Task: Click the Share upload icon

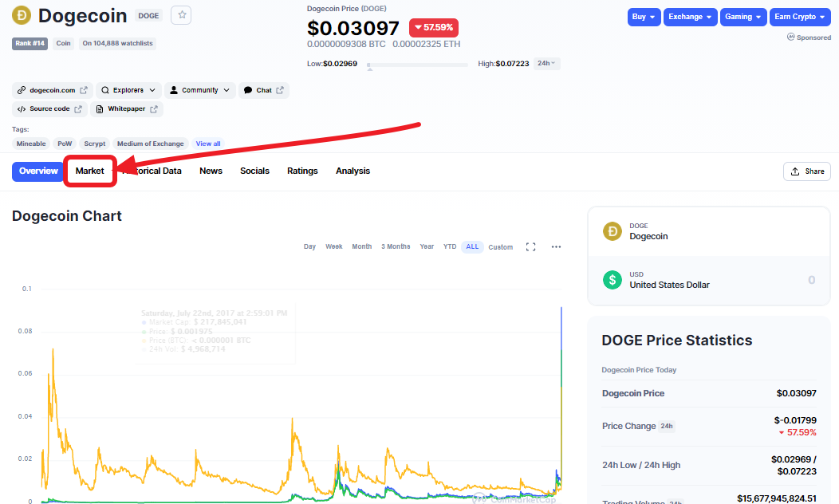Action: [795, 171]
